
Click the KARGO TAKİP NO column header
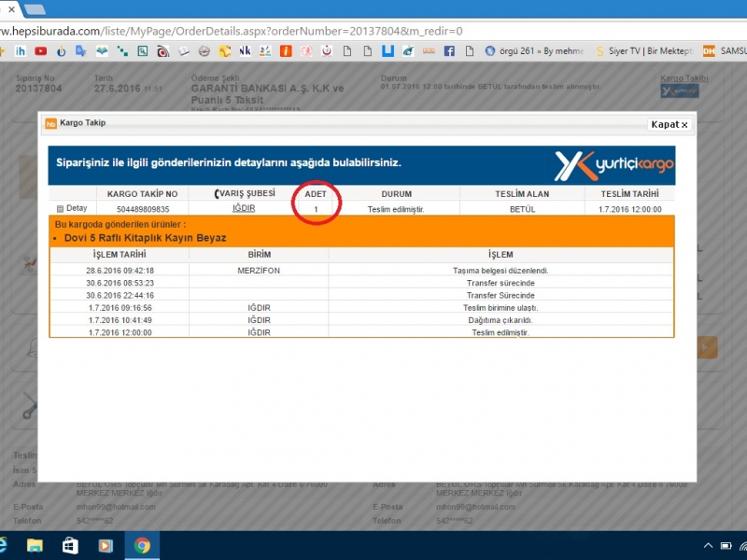[143, 194]
